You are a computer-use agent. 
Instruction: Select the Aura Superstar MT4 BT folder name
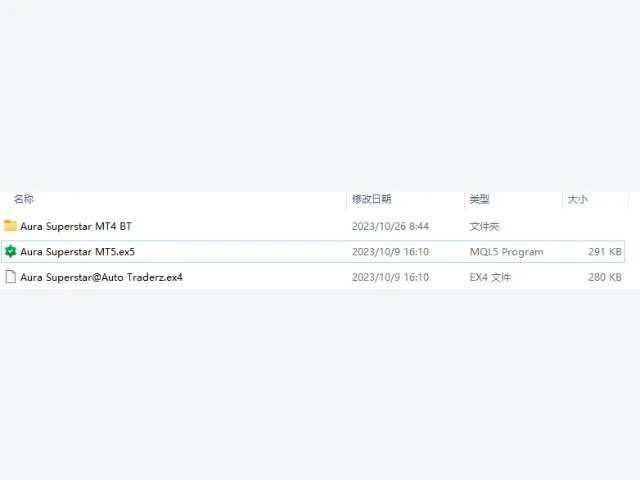76,226
